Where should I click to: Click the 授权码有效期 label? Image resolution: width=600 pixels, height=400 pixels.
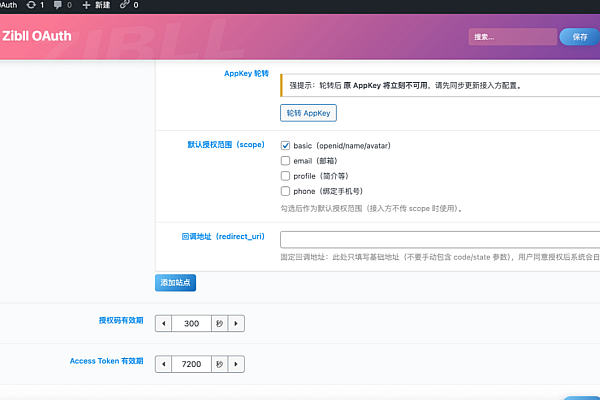pos(121,320)
